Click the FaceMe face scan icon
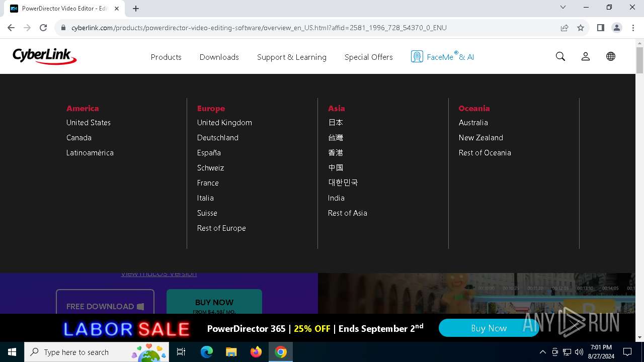The image size is (644, 362). [417, 56]
